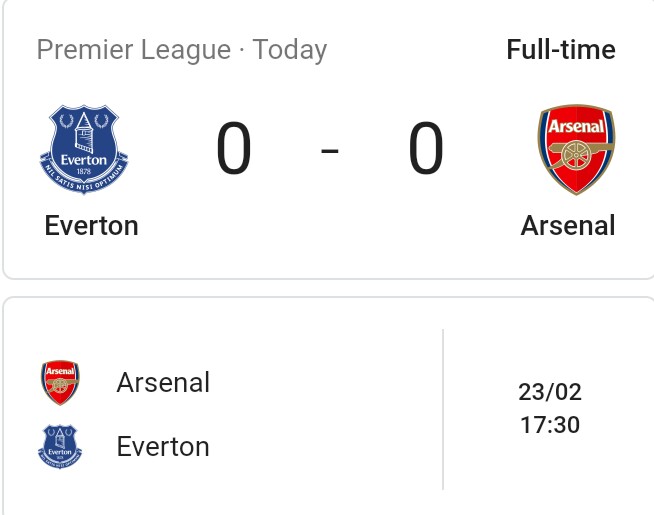The height and width of the screenshot is (515, 654).
Task: Click the dot separator after Premier League
Action: click(x=242, y=50)
